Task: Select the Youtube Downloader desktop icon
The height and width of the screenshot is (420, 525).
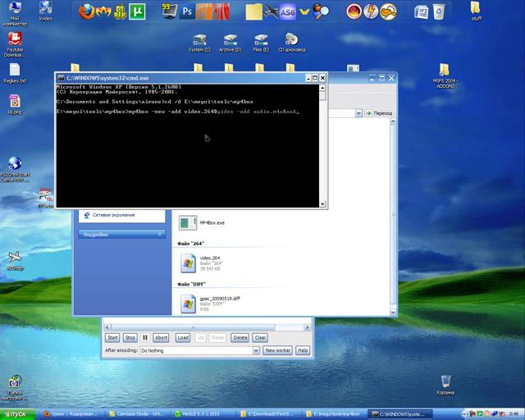Action: pos(15,44)
